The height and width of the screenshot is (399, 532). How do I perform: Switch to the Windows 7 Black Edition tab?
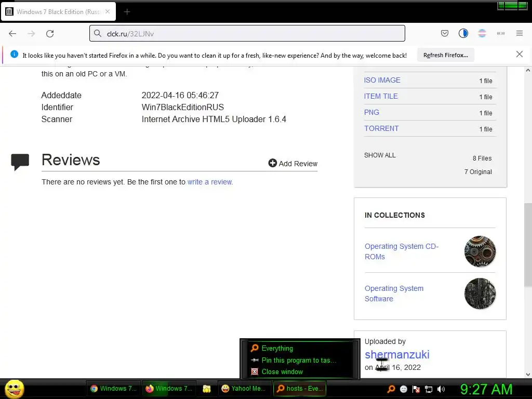coord(58,12)
